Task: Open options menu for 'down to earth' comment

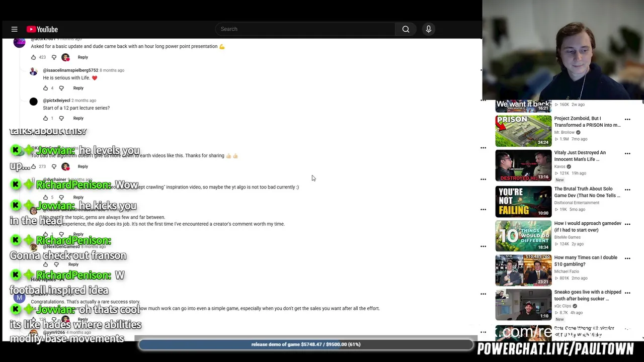Action: [483, 148]
